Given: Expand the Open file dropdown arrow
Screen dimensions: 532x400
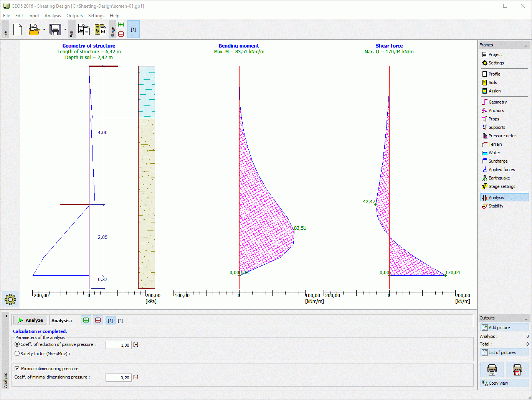Looking at the screenshot, I should (x=44, y=30).
